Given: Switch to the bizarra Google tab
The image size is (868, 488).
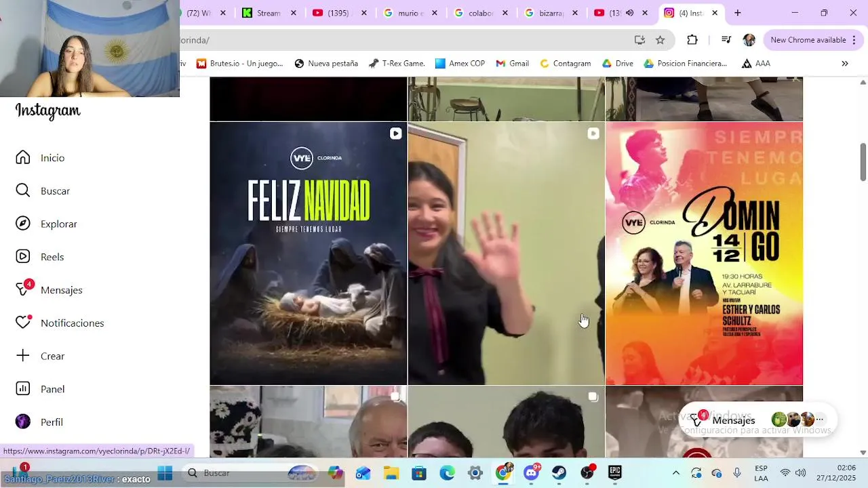Looking at the screenshot, I should coord(551,13).
